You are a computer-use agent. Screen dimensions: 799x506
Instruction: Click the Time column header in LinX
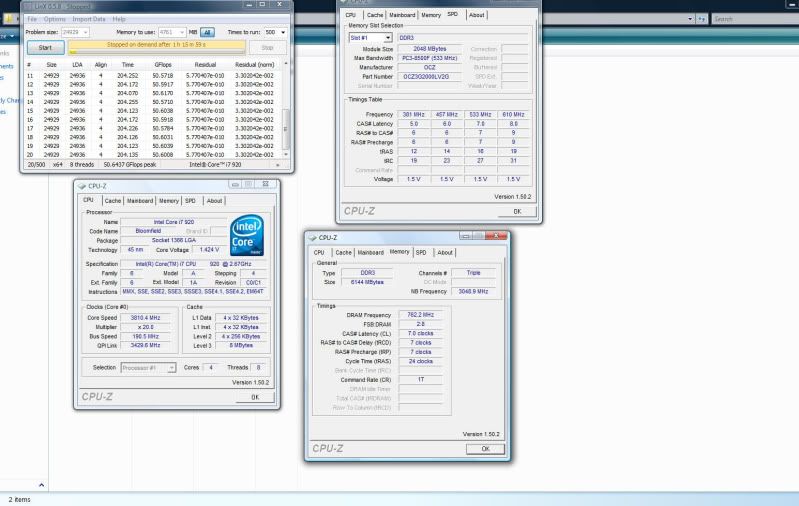(x=127, y=65)
